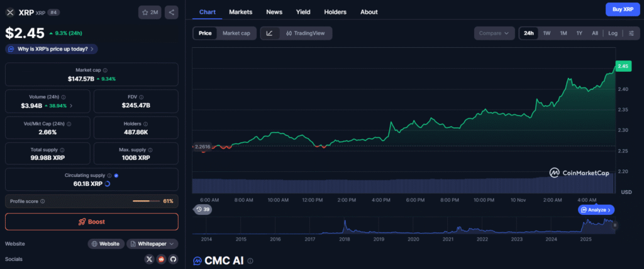The image size is (644, 269).
Task: Open the News tab
Action: (274, 12)
